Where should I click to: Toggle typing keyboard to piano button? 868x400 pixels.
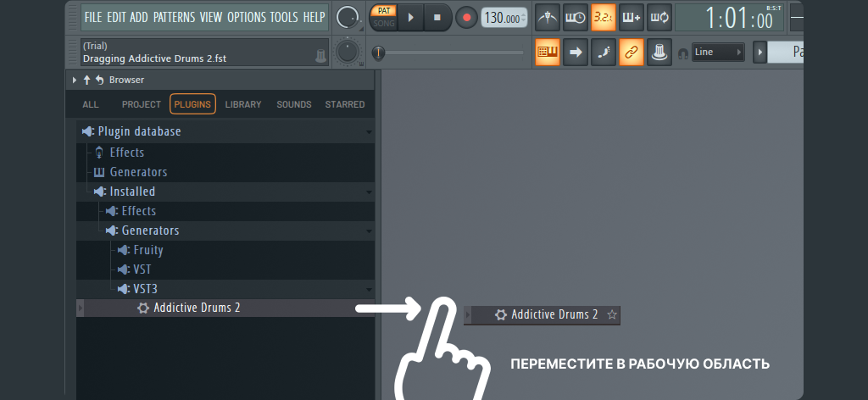[548, 52]
